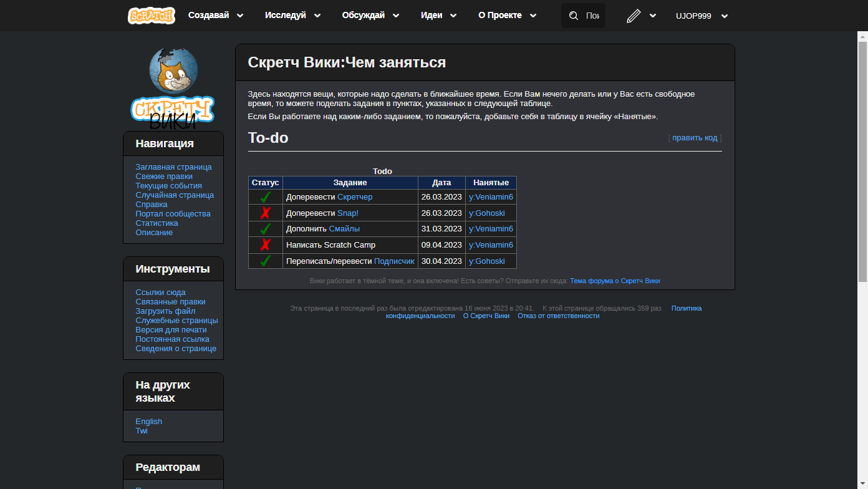The width and height of the screenshot is (868, 489).
Task: Open y:Gohoski in Подписчик row
Action: coord(487,261)
